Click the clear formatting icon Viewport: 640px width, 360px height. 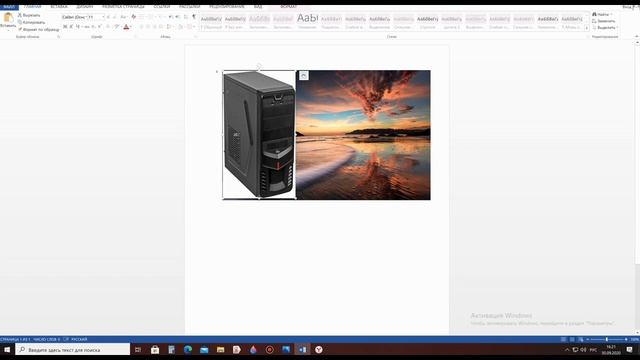[133, 17]
